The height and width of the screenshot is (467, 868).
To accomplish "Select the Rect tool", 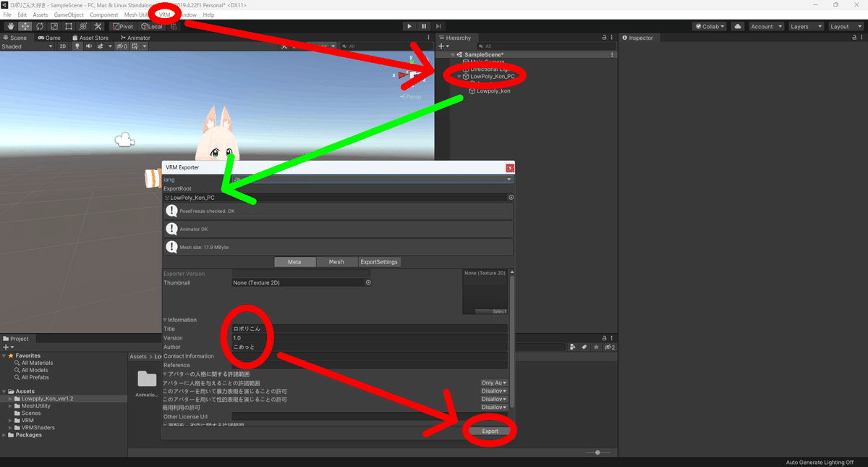I will tap(68, 26).
